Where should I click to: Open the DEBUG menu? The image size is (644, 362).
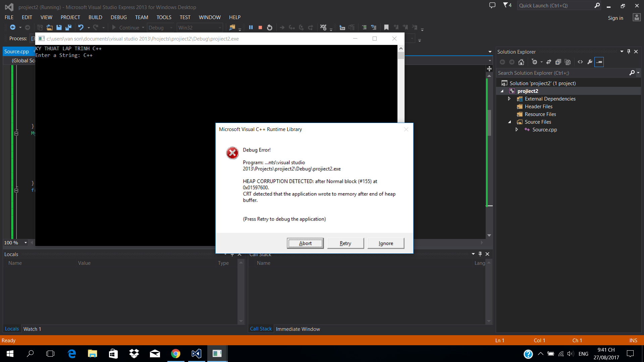pos(118,17)
